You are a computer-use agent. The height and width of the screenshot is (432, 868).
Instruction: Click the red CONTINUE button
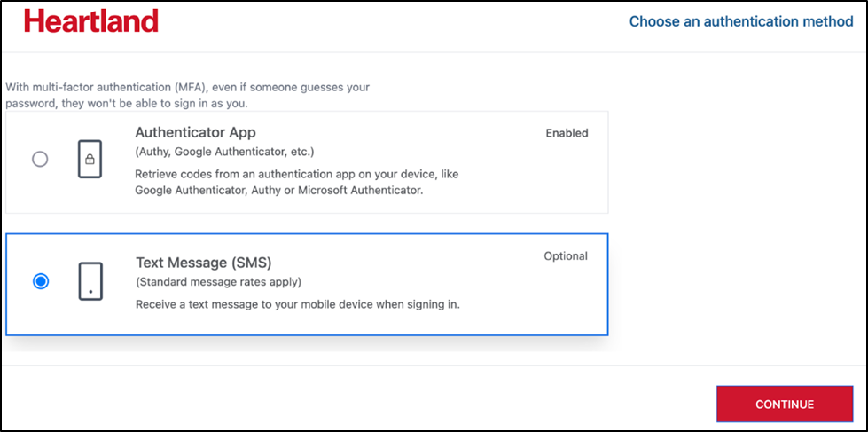point(785,405)
